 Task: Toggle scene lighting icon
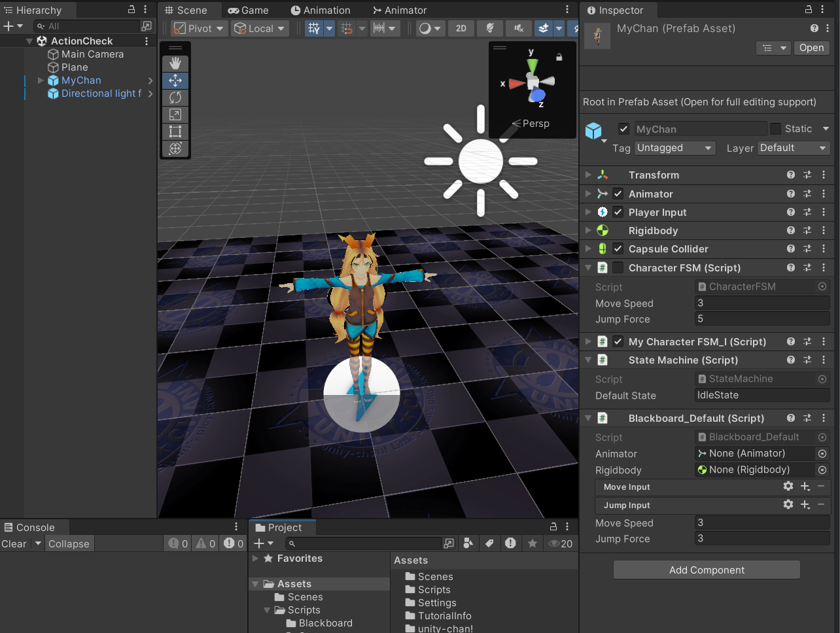(489, 28)
